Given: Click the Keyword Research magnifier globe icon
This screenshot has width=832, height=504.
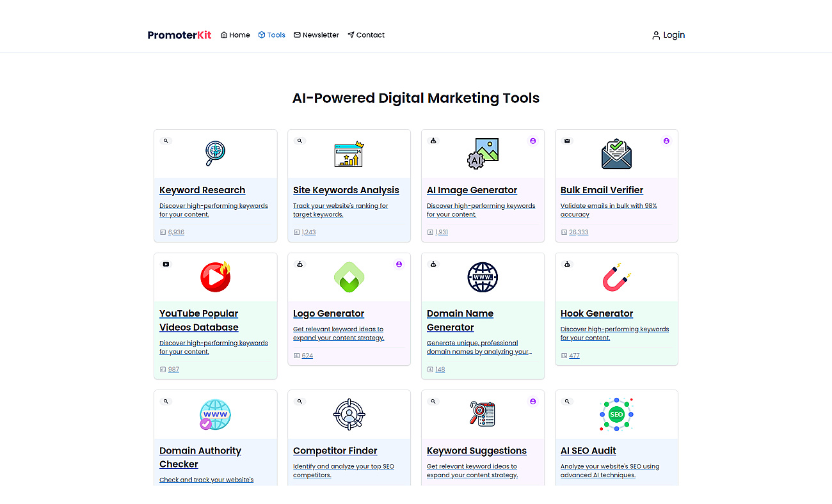Looking at the screenshot, I should click(215, 154).
